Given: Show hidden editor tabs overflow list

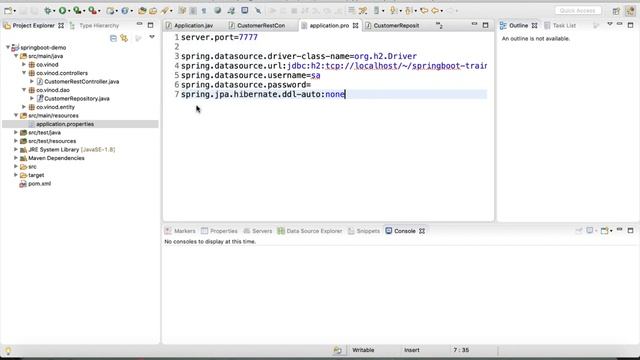Looking at the screenshot, I should point(439,26).
